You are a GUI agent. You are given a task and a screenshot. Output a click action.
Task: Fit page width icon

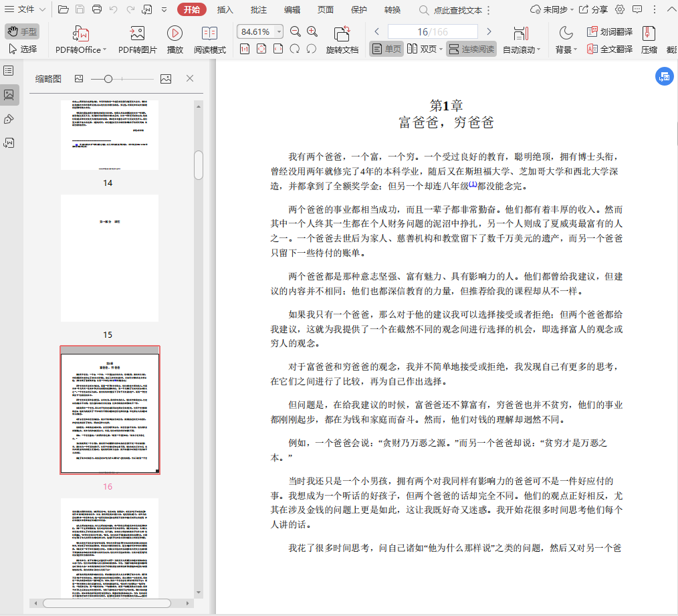click(x=278, y=49)
